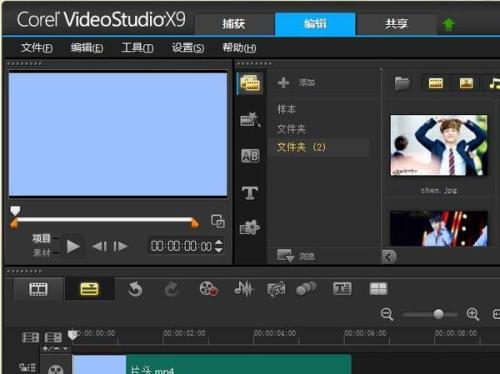Play the preview
This screenshot has height=374, width=500.
[x=73, y=247]
